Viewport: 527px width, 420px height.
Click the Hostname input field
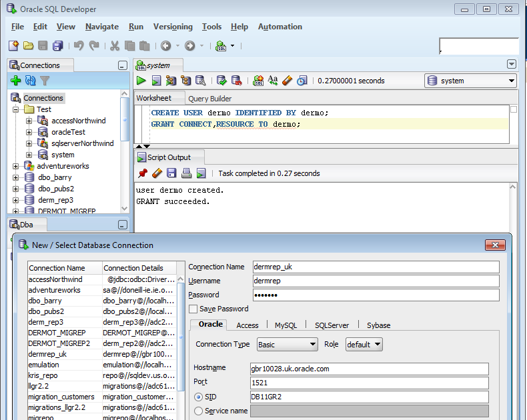point(369,369)
